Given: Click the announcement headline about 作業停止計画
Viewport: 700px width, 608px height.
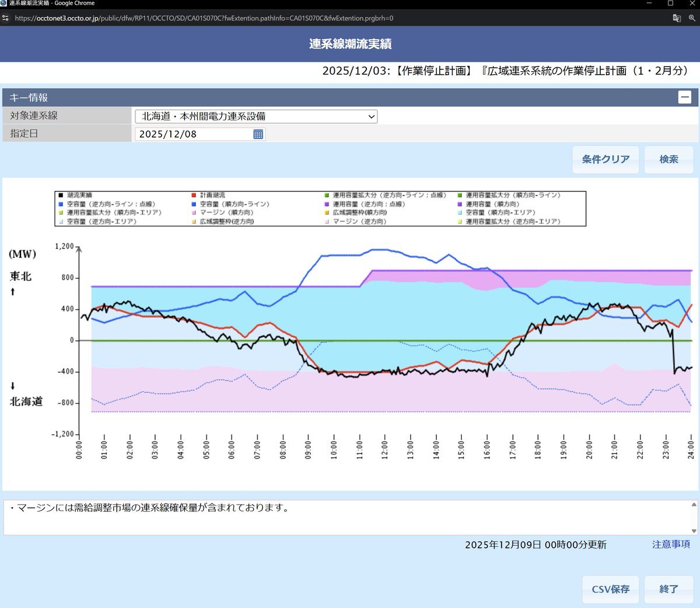Looking at the screenshot, I should (505, 71).
